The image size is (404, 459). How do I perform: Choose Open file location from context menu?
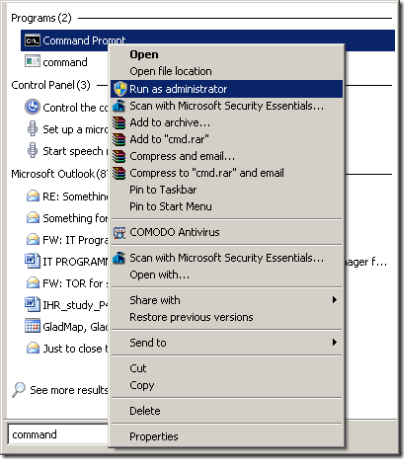coord(170,71)
